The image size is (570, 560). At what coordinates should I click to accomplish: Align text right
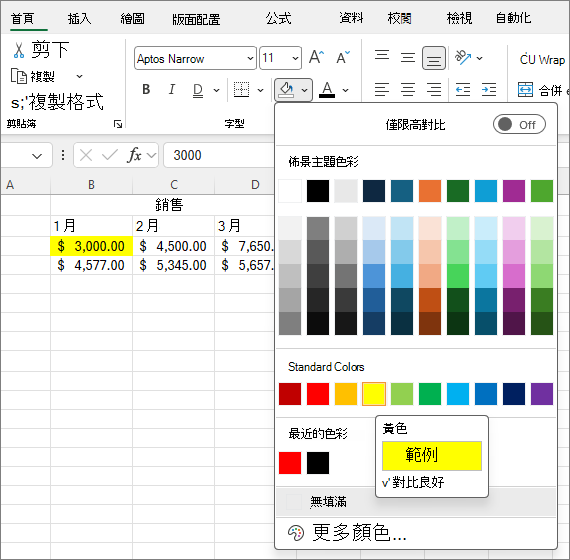point(434,89)
